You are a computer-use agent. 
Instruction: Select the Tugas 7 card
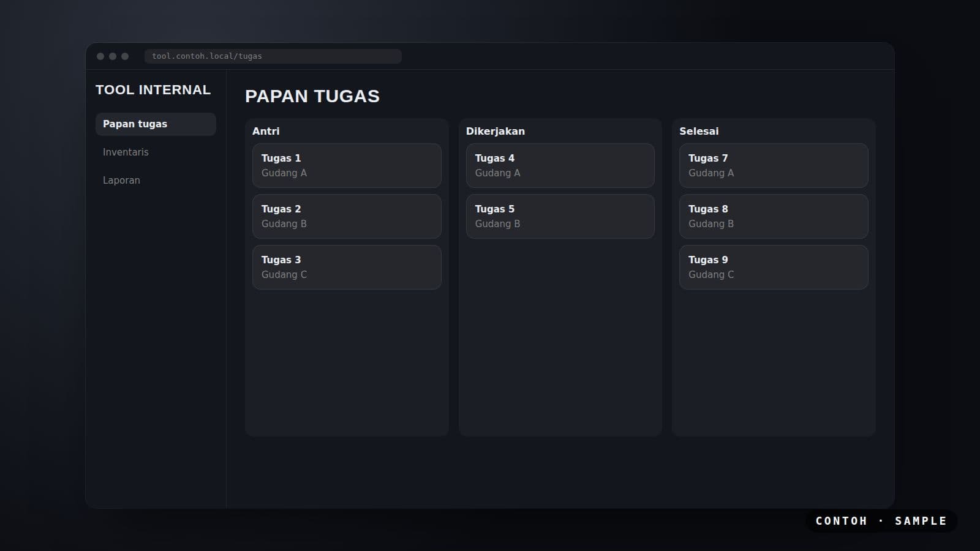(774, 165)
